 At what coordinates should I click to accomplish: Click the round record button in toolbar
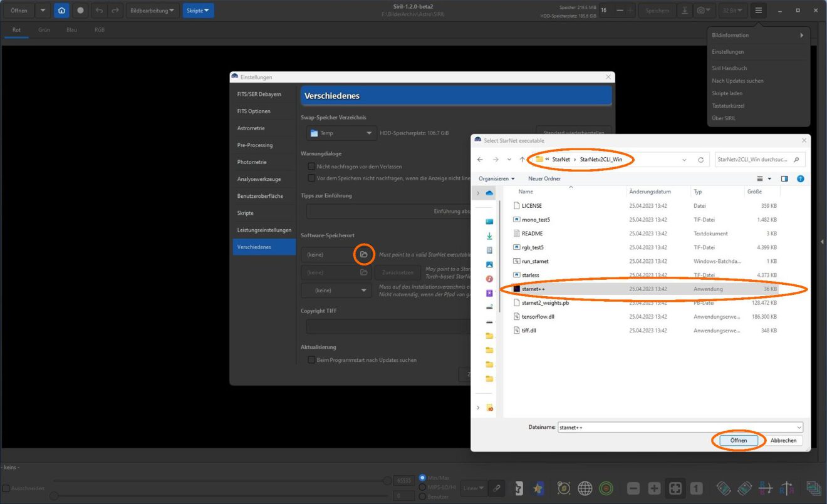[x=80, y=11]
